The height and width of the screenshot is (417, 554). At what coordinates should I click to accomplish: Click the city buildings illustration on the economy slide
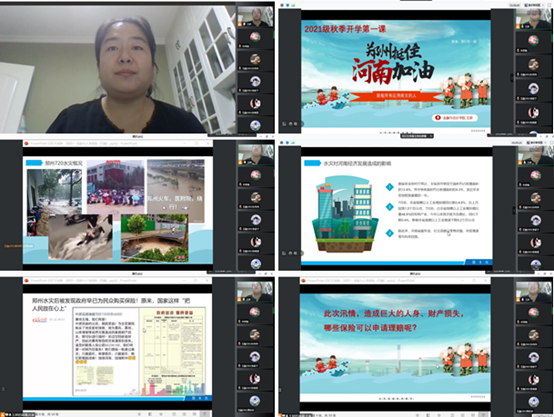[344, 216]
